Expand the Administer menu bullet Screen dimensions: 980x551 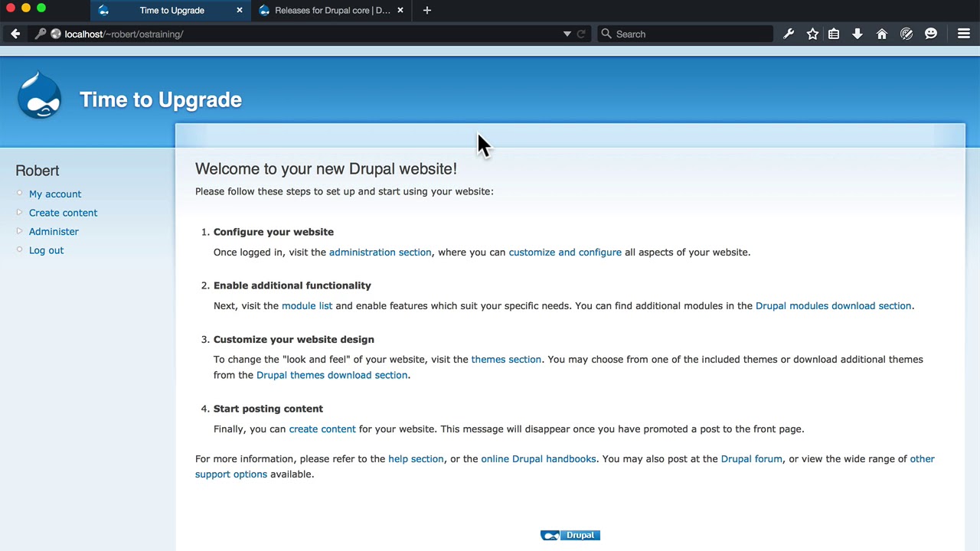pos(20,231)
